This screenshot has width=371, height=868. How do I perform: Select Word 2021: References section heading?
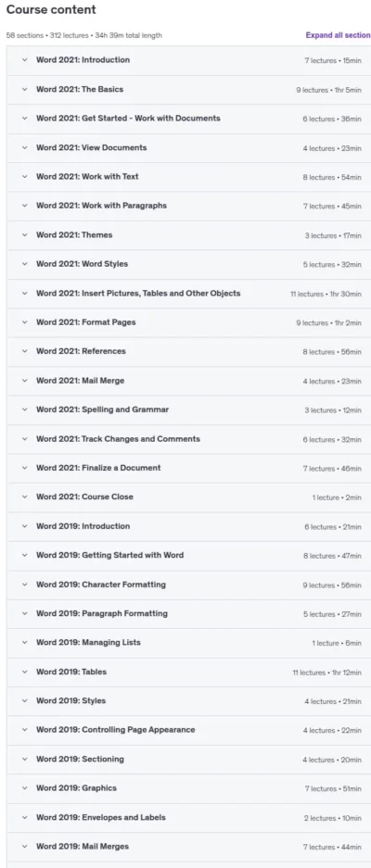pyautogui.click(x=81, y=351)
